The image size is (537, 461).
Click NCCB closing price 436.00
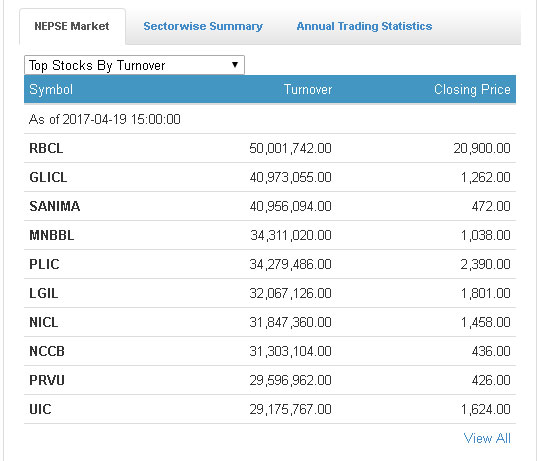pos(491,351)
